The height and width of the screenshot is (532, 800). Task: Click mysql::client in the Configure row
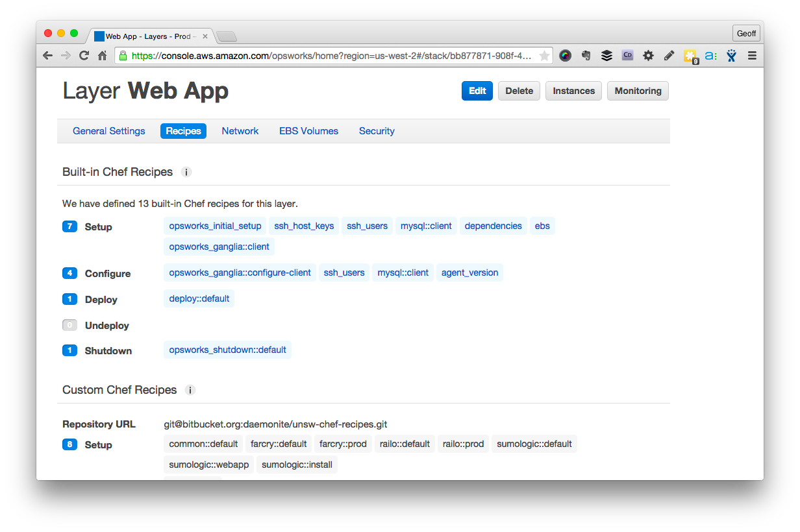(403, 272)
